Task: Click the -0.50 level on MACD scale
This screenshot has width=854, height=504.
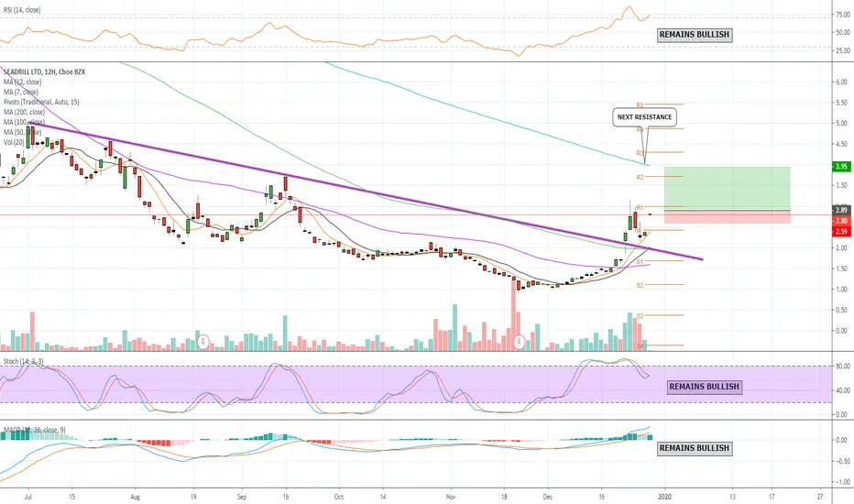Action: click(x=841, y=461)
